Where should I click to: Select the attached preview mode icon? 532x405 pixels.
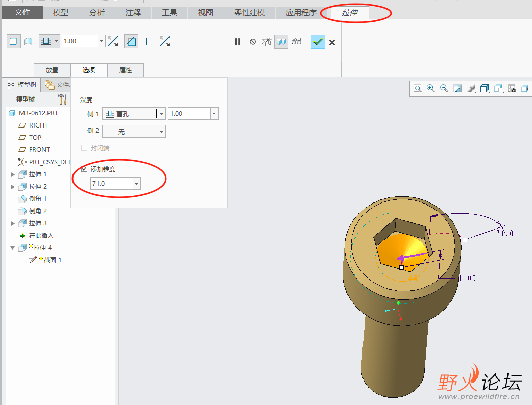pos(281,42)
